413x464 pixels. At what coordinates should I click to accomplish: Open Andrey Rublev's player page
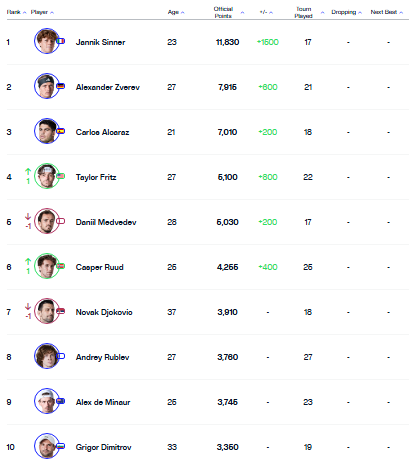(x=102, y=357)
